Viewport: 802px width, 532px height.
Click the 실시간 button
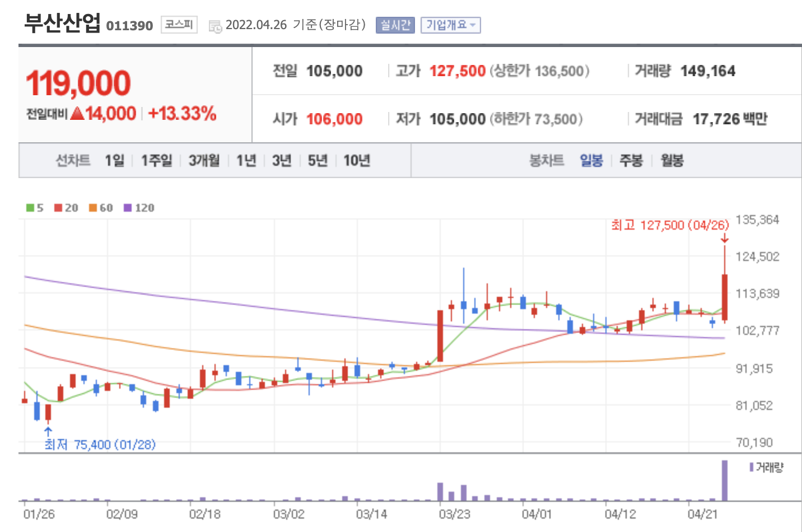(x=395, y=25)
